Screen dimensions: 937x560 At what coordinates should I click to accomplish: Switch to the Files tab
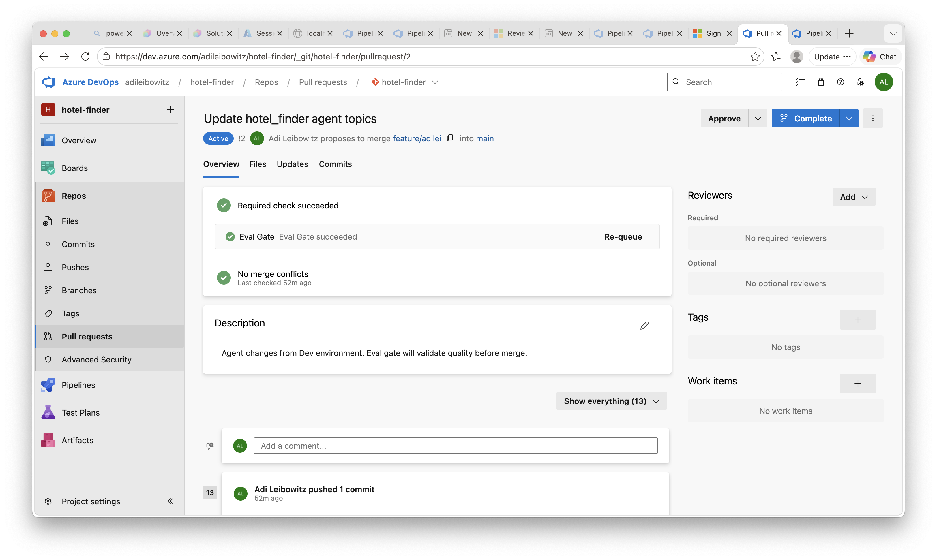257,164
